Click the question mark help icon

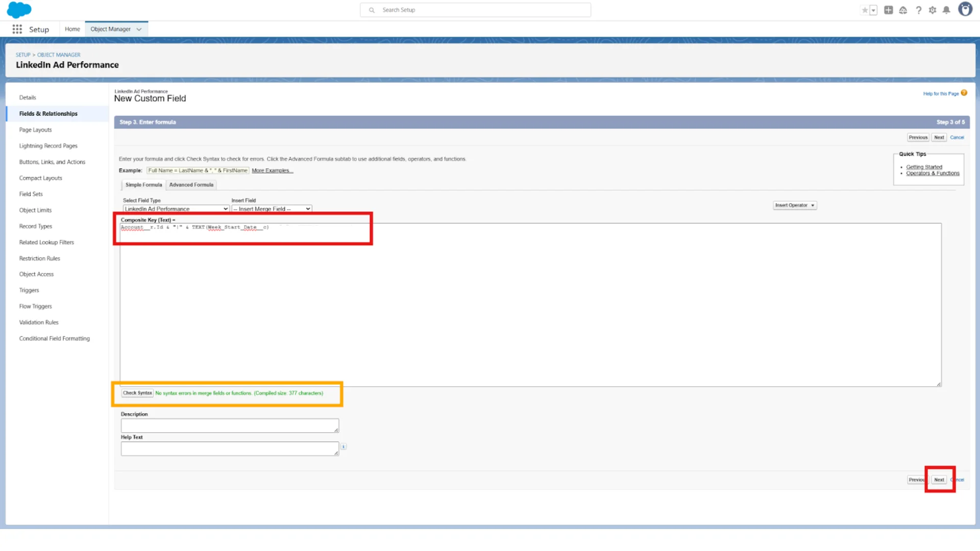[919, 10]
